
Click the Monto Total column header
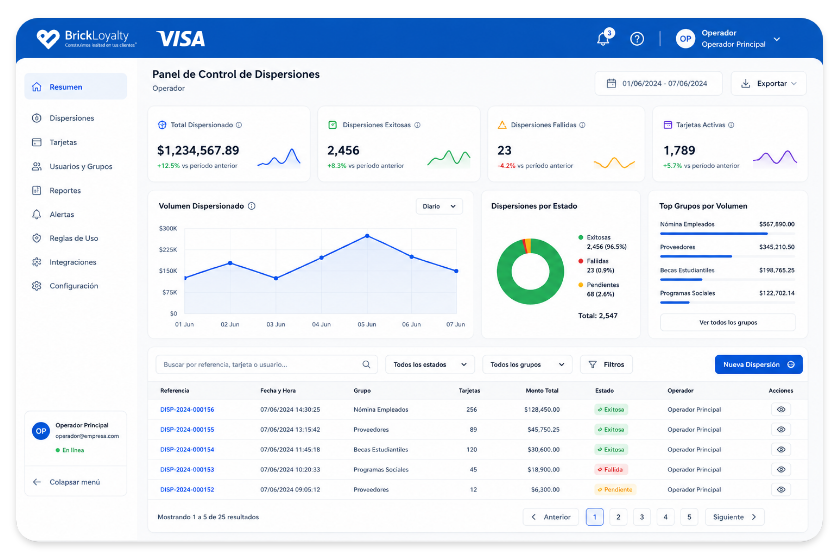tap(542, 391)
